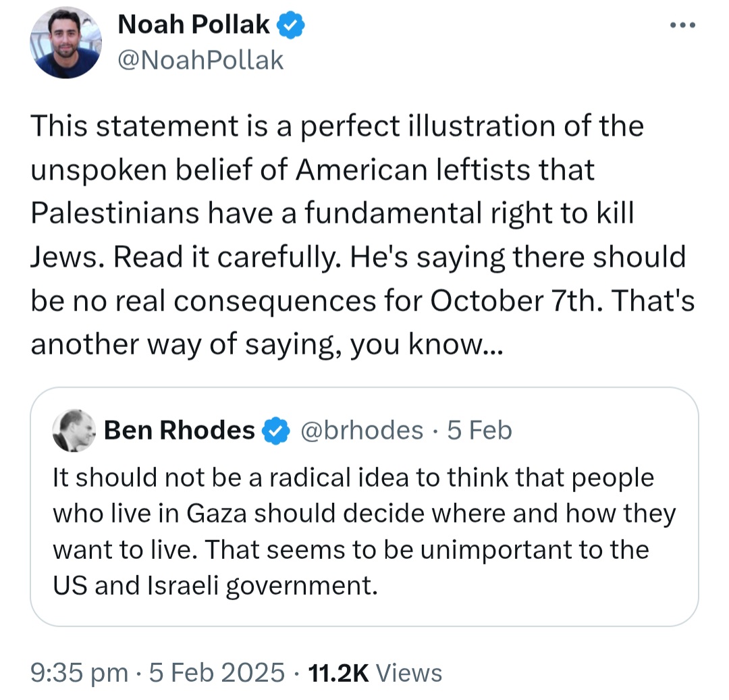Viewport: 729px width, 700px height.
Task: Open the @NoahPollak handle link
Action: [200, 61]
